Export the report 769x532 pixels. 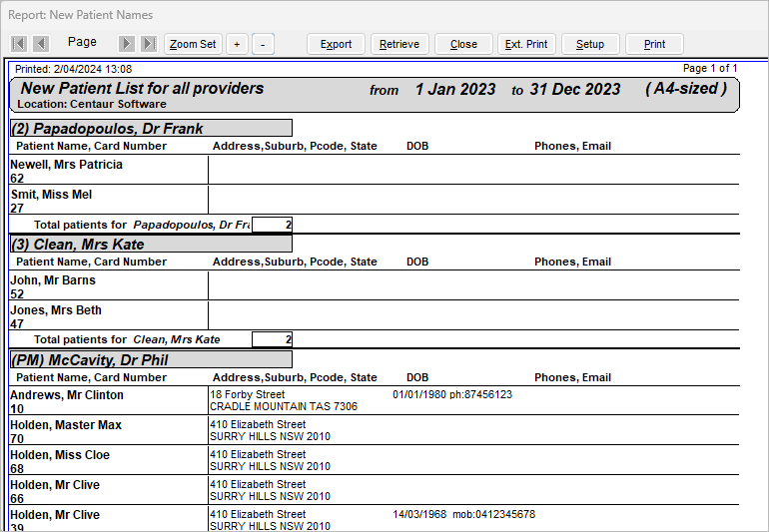[x=336, y=44]
